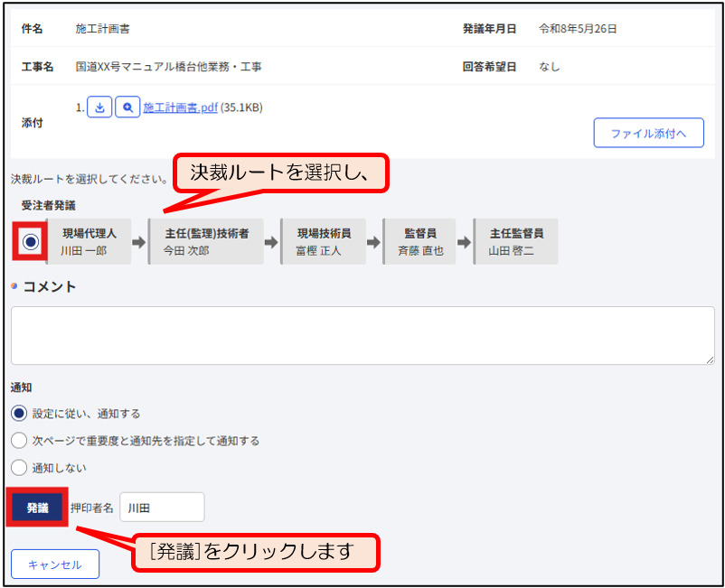Viewport: 725px width, 588px height.
Task: Click the キャンセル button
Action: point(55,564)
